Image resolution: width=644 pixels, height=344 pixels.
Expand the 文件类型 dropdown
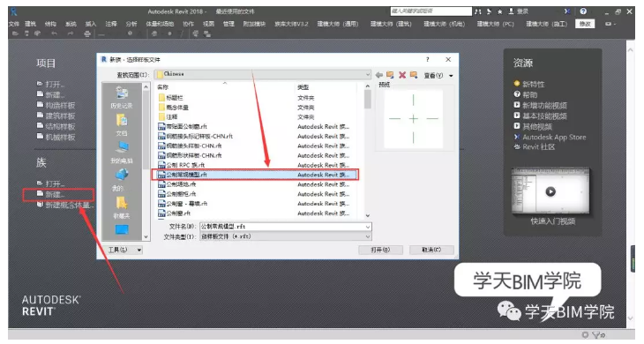[x=368, y=236]
